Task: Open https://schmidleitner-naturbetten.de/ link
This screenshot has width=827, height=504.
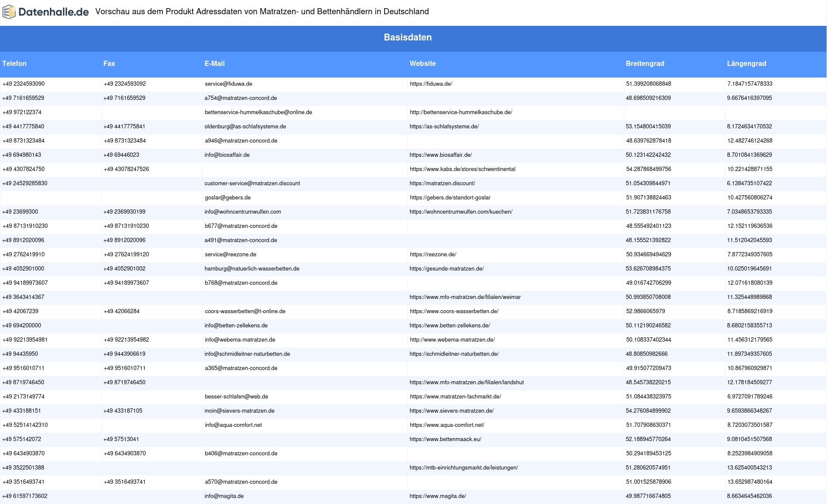Action: [x=454, y=354]
